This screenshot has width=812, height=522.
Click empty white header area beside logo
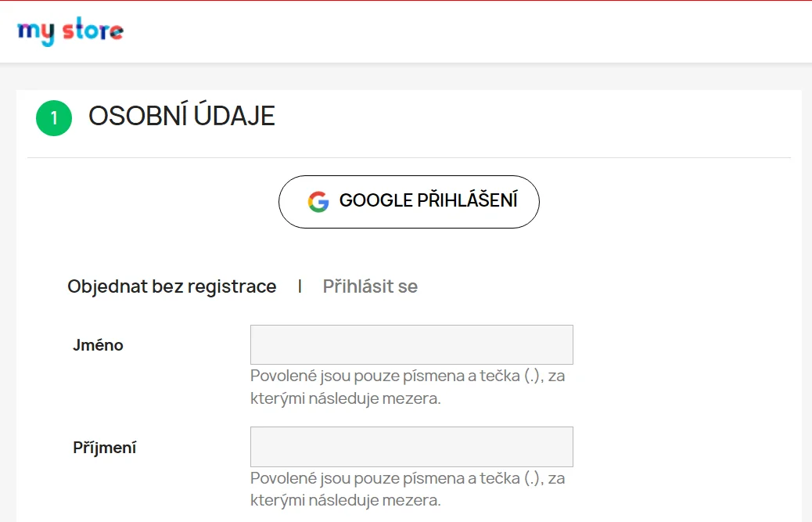tap(469, 32)
